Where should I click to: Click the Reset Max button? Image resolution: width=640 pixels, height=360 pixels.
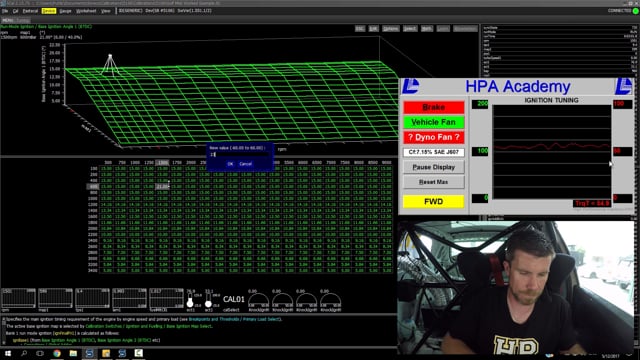(433, 182)
